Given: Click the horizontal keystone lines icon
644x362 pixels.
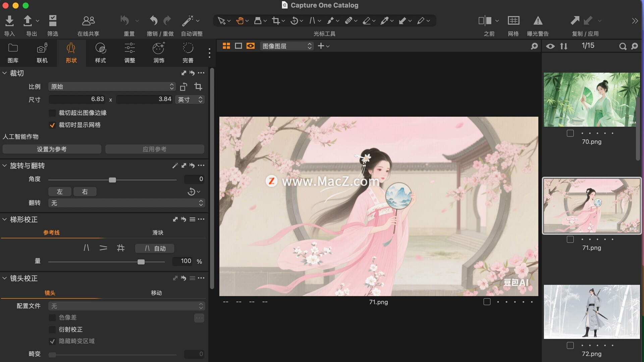Looking at the screenshot, I should point(103,248).
